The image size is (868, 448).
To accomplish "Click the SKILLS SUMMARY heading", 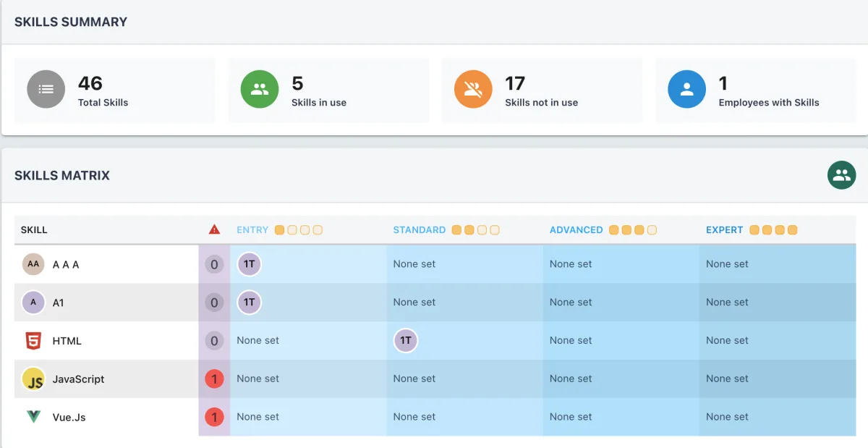I will click(71, 22).
